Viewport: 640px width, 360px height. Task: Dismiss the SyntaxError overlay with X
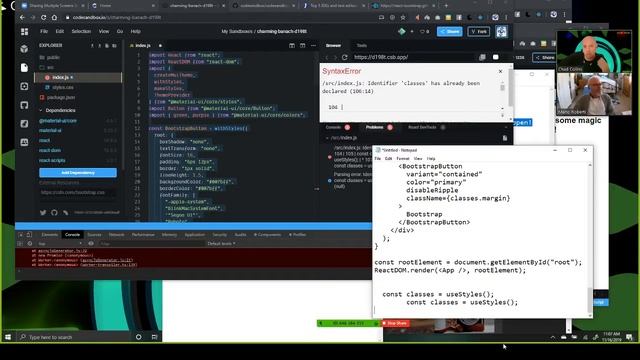[500, 71]
